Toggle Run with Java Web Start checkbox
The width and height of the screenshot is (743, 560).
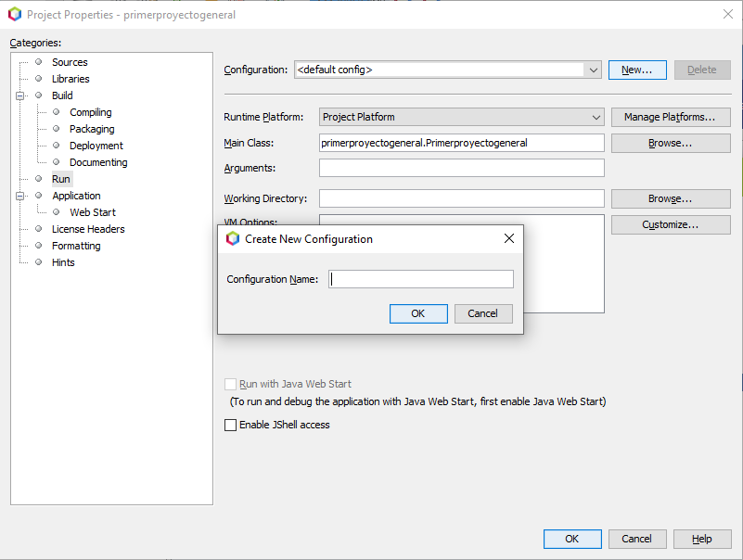point(231,384)
